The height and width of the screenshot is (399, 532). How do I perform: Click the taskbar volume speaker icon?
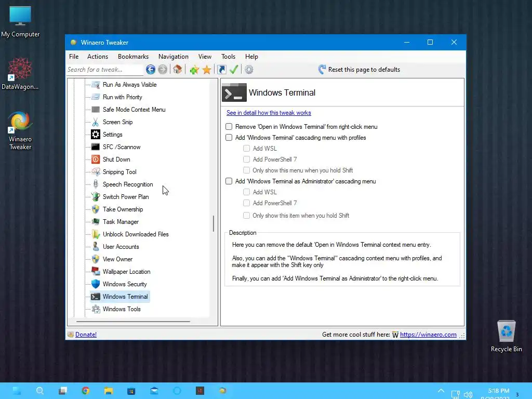tap(468, 395)
